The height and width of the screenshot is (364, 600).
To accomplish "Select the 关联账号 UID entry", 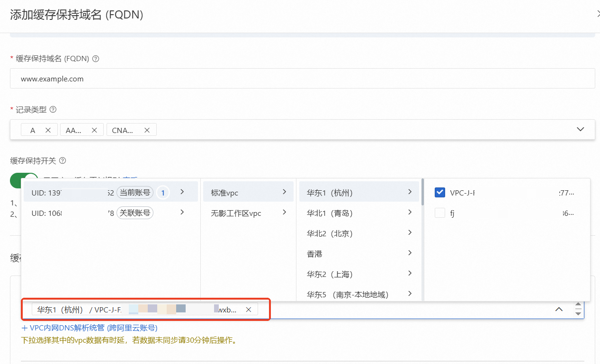I will coord(110,213).
